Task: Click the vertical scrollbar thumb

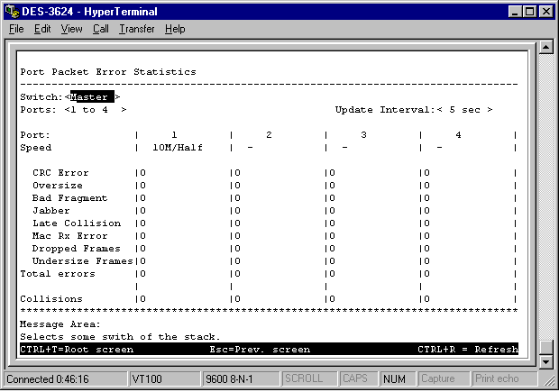Action: [x=545, y=347]
